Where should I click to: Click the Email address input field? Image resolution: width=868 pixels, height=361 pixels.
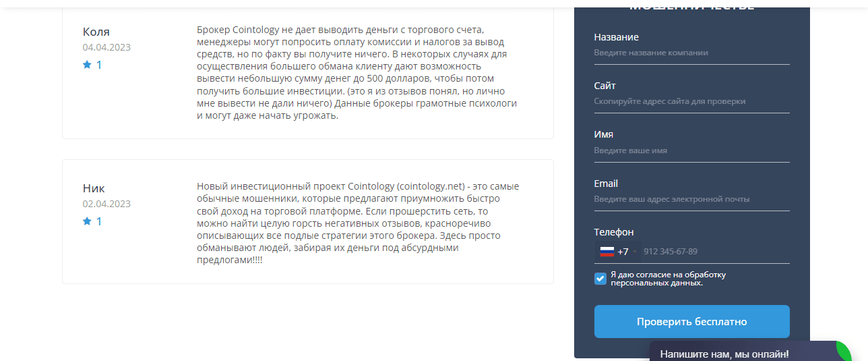(x=691, y=199)
